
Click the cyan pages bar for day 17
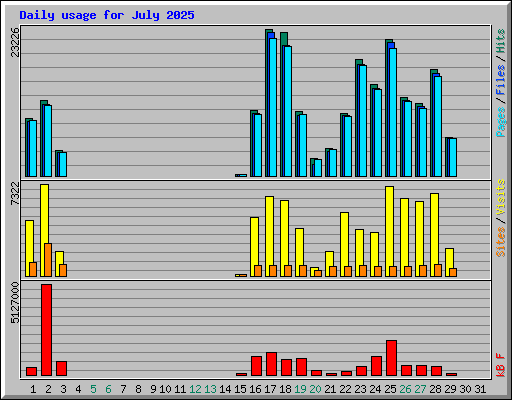(x=273, y=107)
